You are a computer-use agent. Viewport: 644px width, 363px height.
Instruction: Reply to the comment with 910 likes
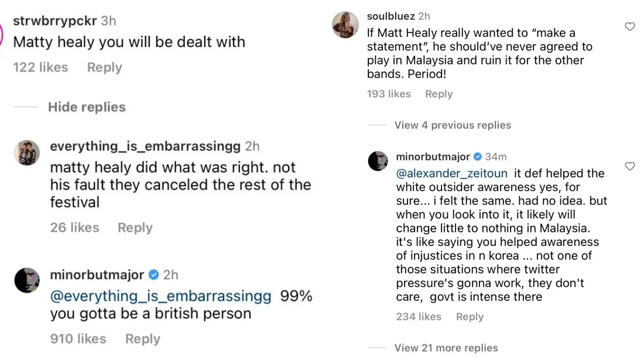pyautogui.click(x=143, y=339)
